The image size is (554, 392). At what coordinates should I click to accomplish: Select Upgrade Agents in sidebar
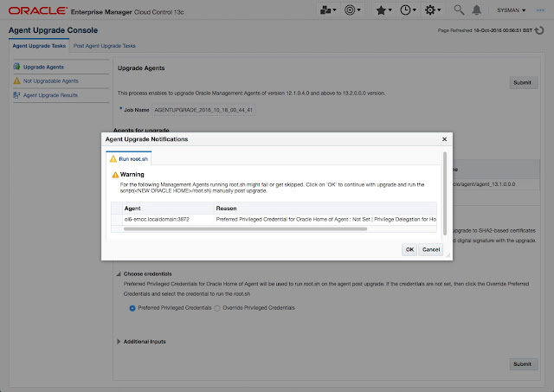[43, 67]
